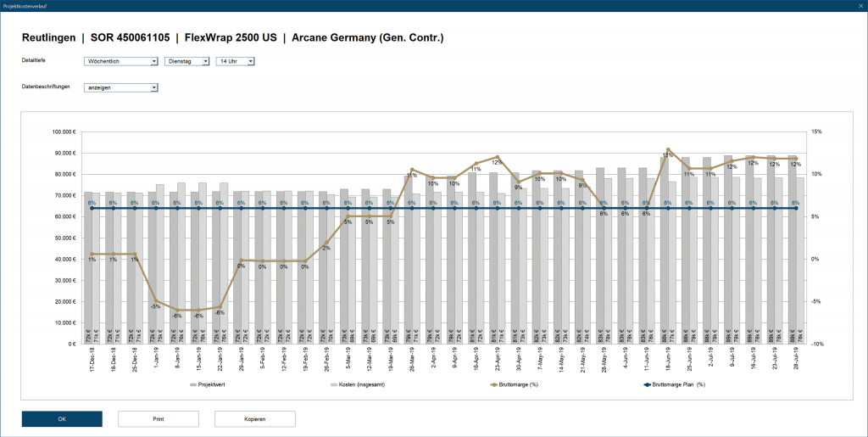The image size is (868, 437).
Task: Click the 100.000 € left axis label
Action: 63,132
